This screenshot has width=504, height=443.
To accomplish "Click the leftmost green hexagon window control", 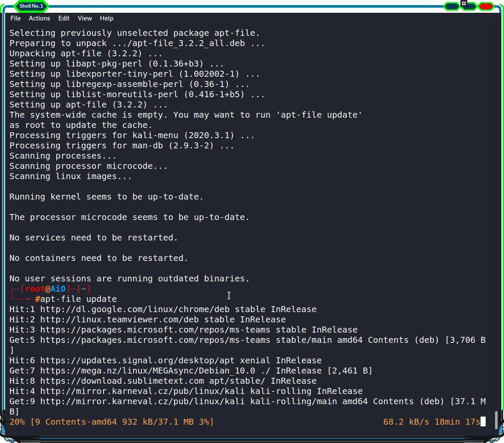I will (x=451, y=6).
